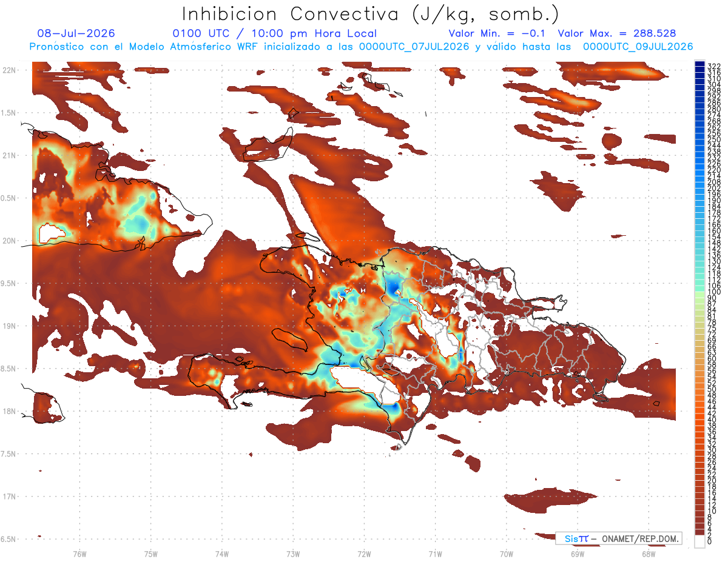Click the SisTT - ONAMET/REP.DOM. logo box
This screenshot has width=728, height=562.
(618, 538)
